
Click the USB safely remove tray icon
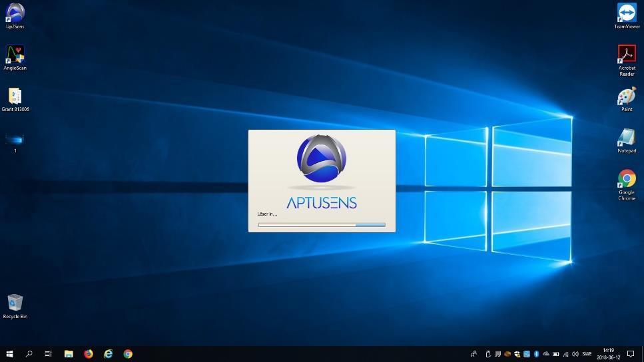coord(488,354)
